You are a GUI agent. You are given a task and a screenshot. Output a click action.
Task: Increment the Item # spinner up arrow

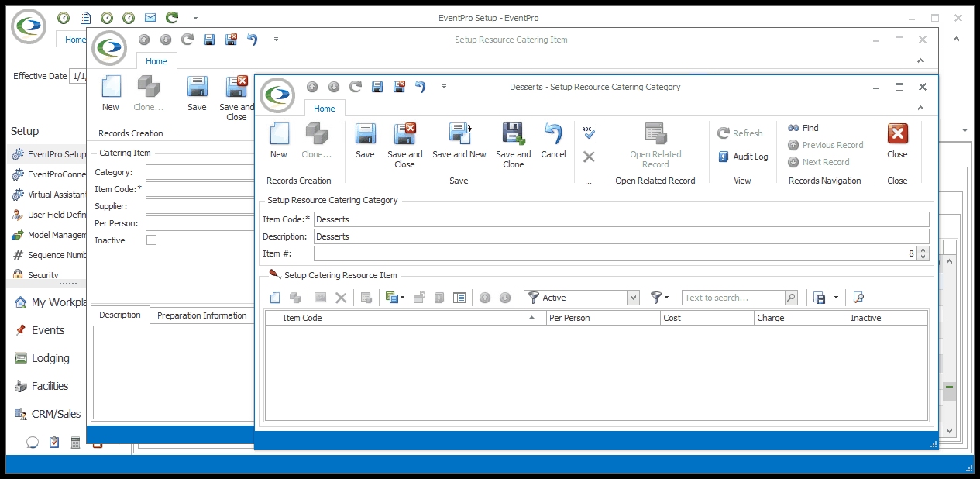pyautogui.click(x=923, y=250)
